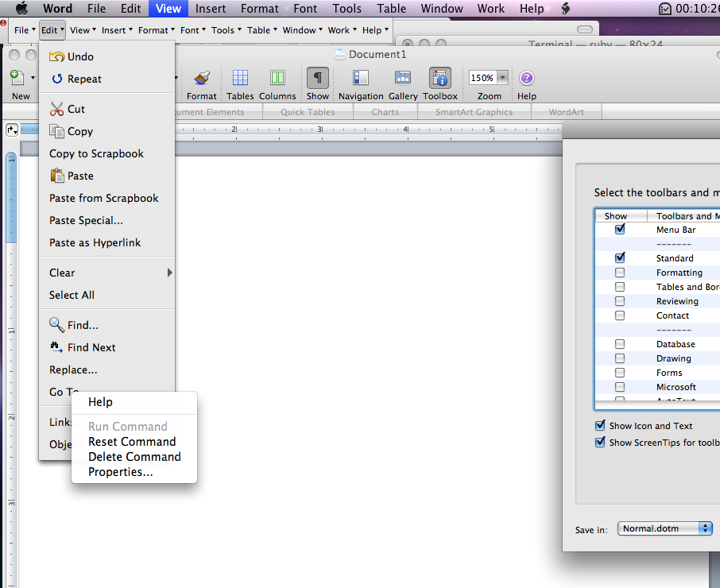Enable the Reviewing toolbar checkbox

pos(620,301)
